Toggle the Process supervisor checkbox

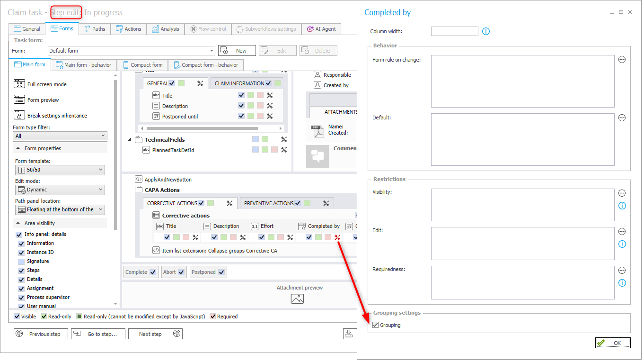coord(21,297)
